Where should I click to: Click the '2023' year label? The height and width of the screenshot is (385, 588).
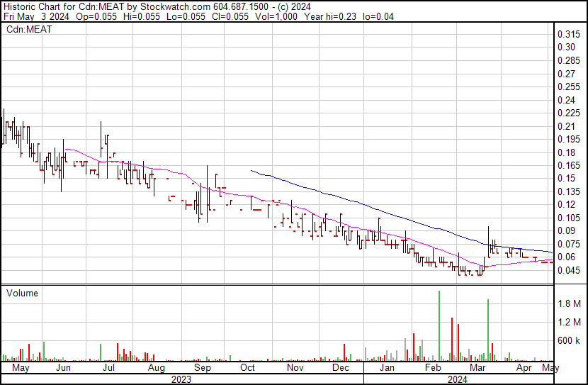coord(181,379)
